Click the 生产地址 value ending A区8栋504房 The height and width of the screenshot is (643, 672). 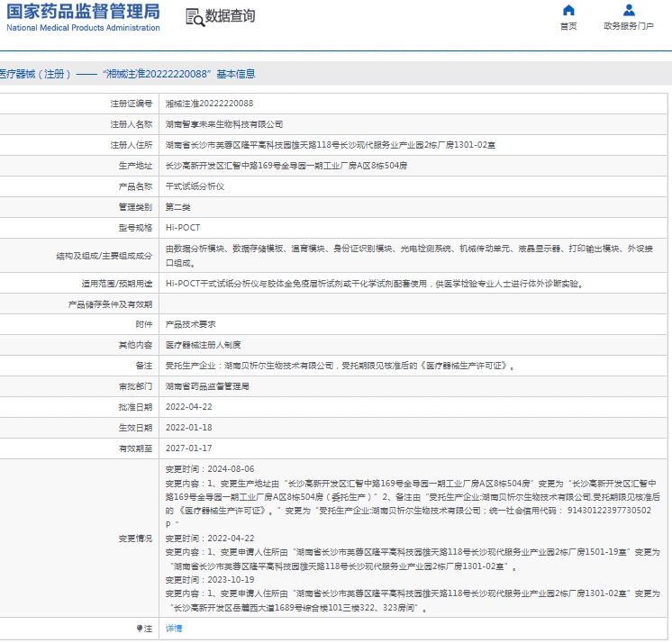[x=286, y=166]
